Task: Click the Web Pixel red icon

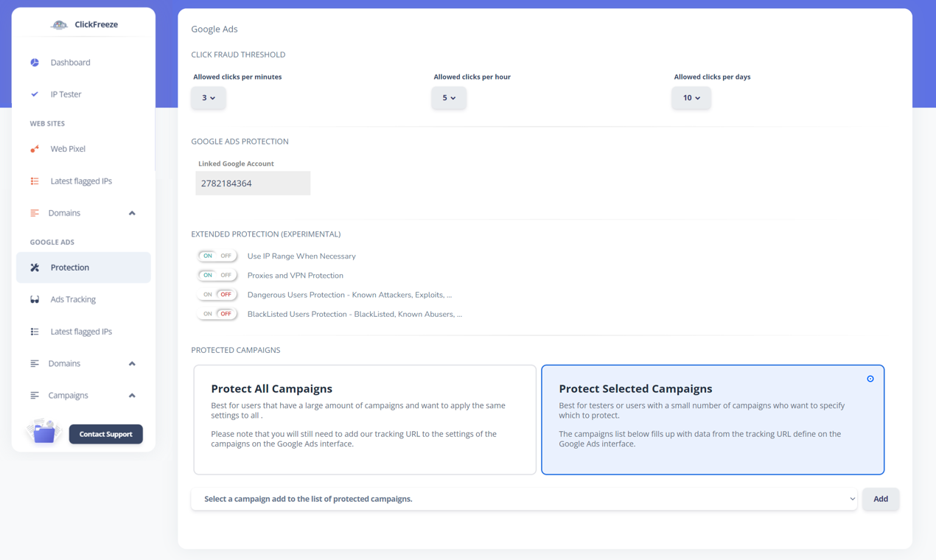Action: pyautogui.click(x=35, y=149)
